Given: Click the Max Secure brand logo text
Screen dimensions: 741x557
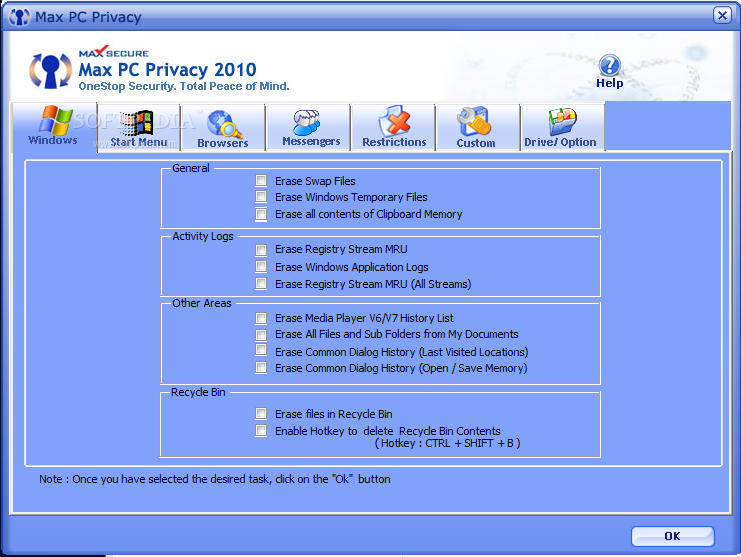Looking at the screenshot, I should 113,52.
